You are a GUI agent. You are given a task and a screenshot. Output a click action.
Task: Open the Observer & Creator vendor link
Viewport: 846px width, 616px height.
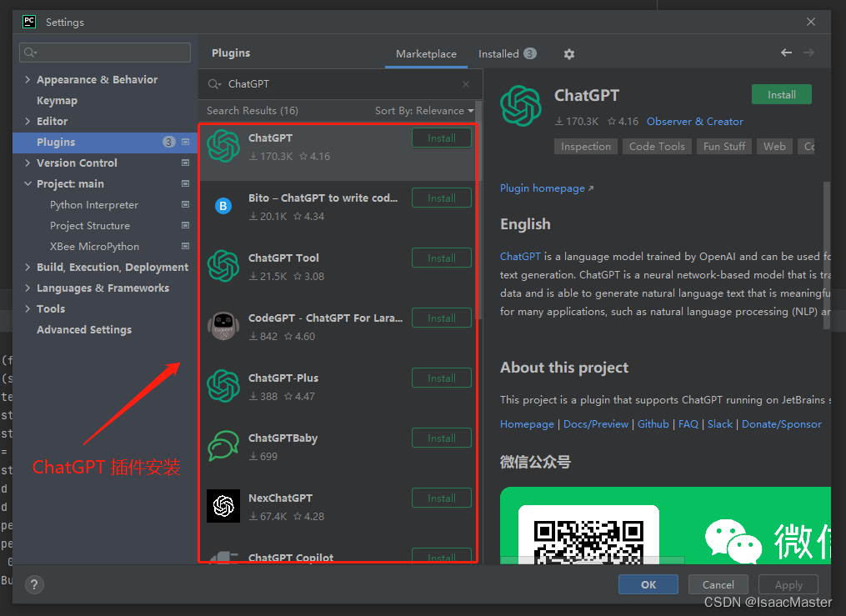pyautogui.click(x=694, y=122)
